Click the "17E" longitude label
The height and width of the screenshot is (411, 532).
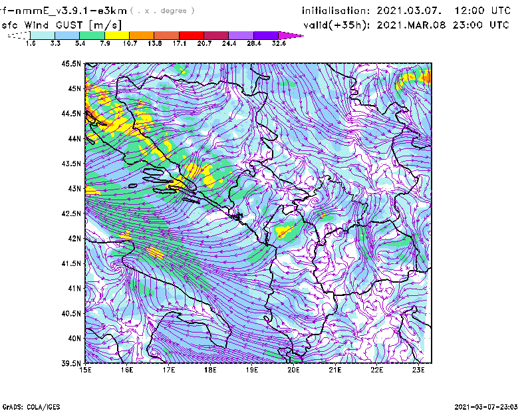pos(169,370)
